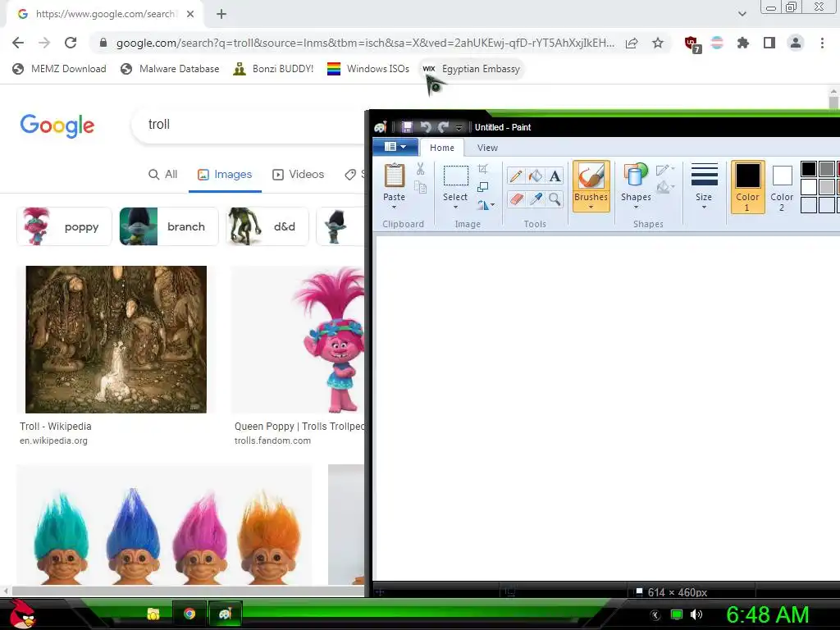Select the Images search tab
The image size is (840, 630).
(225, 174)
